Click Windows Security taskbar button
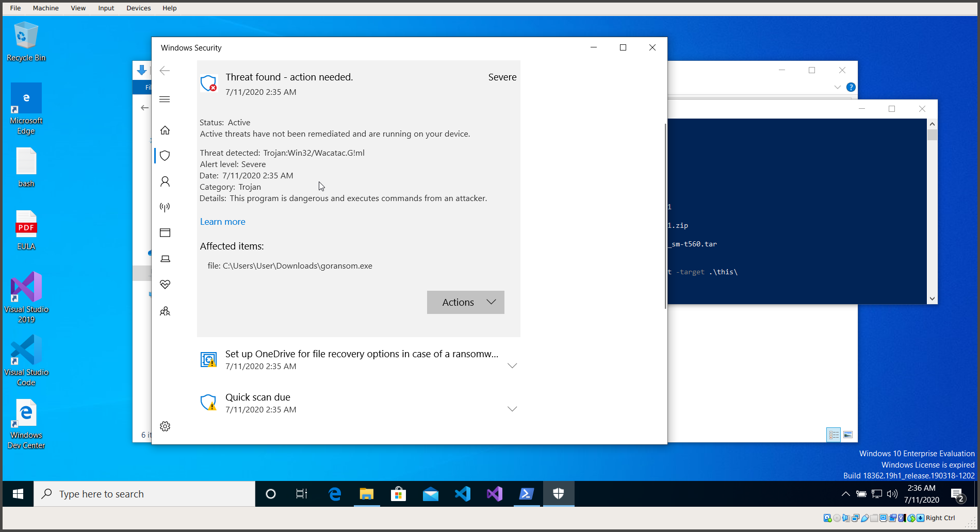 pyautogui.click(x=559, y=494)
